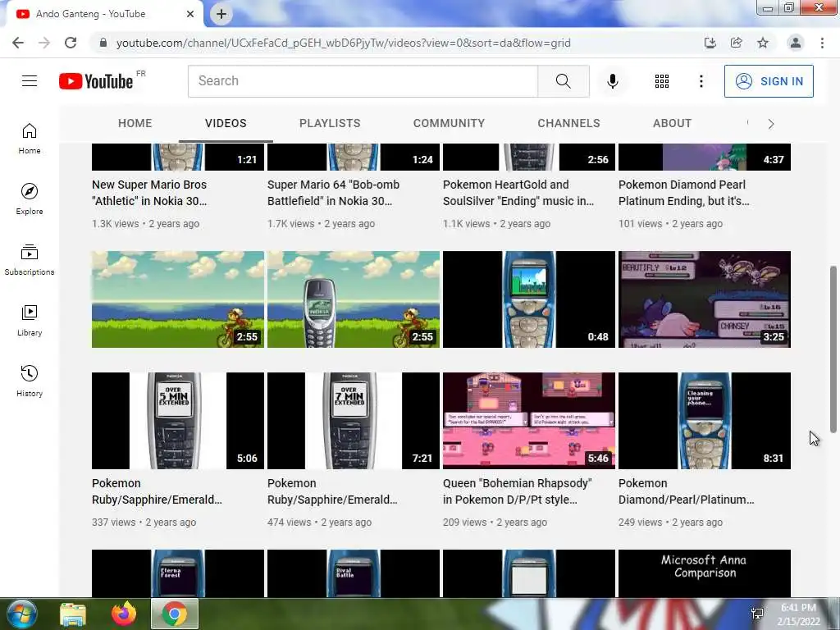Open the COMMUNITY tab
This screenshot has height=630, width=840.
(449, 123)
